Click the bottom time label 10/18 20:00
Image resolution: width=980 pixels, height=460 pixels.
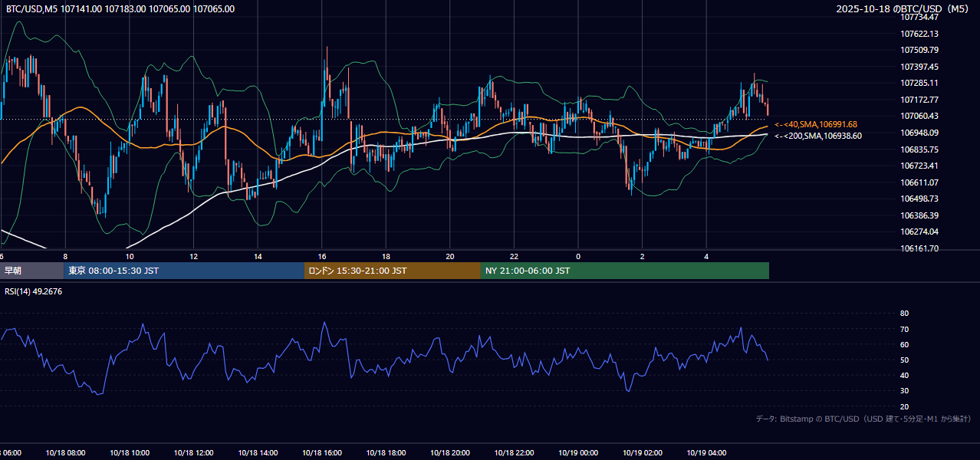[x=451, y=453]
